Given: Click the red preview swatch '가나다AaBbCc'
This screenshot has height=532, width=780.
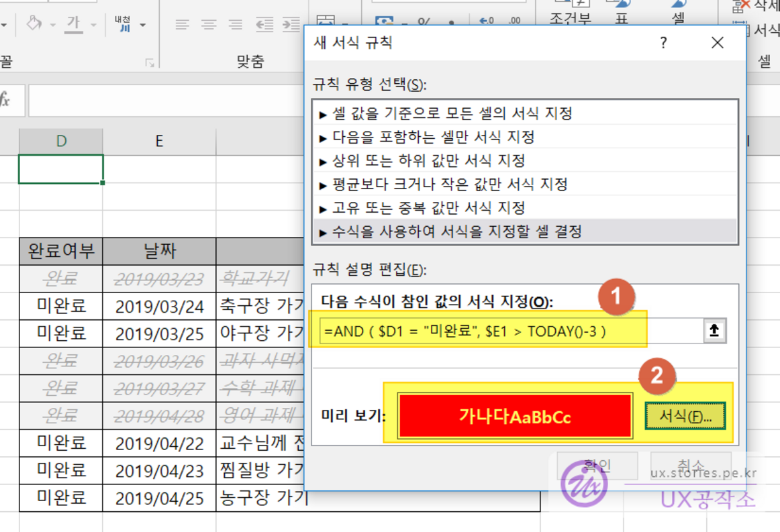Looking at the screenshot, I should (x=515, y=417).
